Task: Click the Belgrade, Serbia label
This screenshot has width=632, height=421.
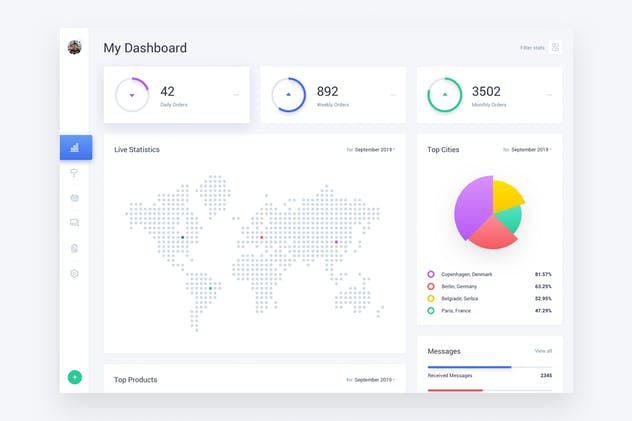Action: pyautogui.click(x=459, y=299)
